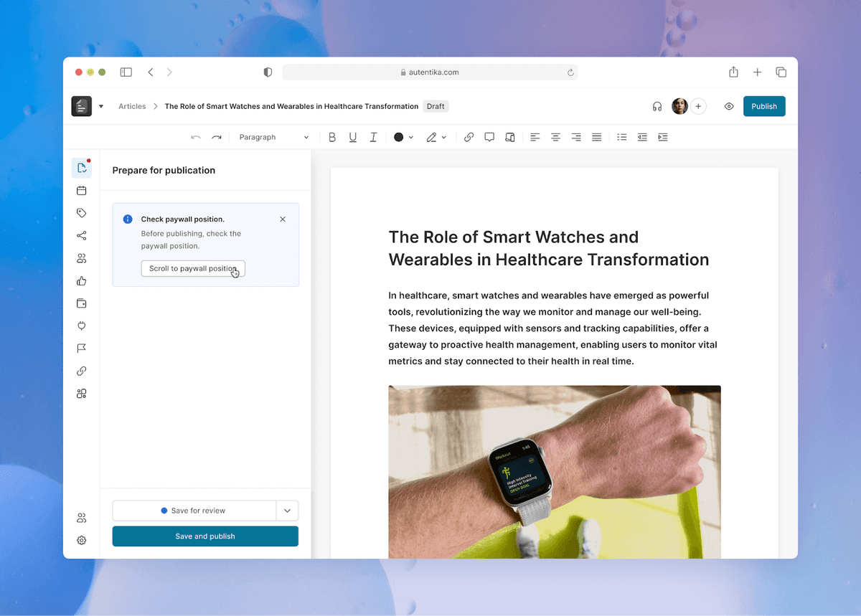The width and height of the screenshot is (861, 616).
Task: Open the share sidebar icon
Action: [x=82, y=236]
